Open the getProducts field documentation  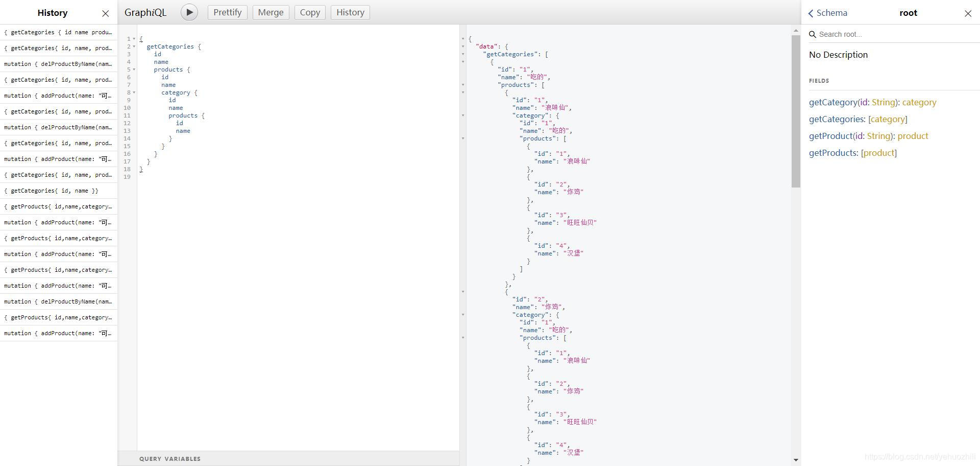833,153
